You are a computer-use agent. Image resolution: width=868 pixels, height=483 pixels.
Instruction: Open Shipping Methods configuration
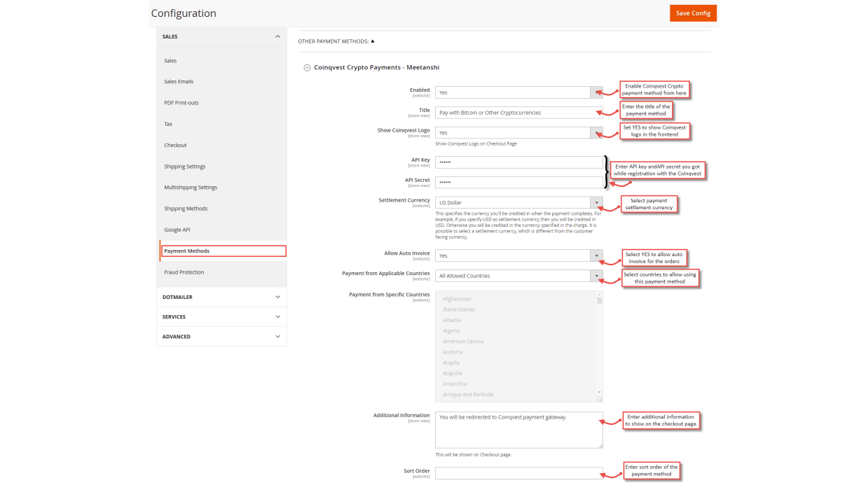point(184,208)
